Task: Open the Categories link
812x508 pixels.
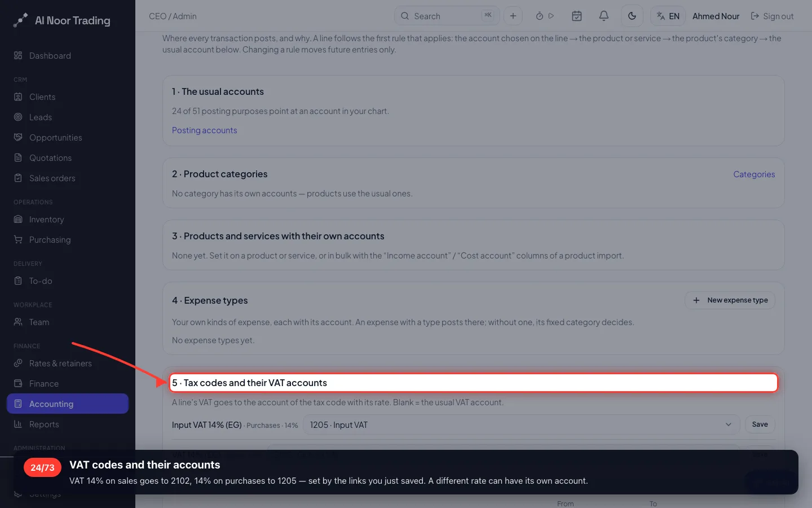Action: [x=754, y=174]
